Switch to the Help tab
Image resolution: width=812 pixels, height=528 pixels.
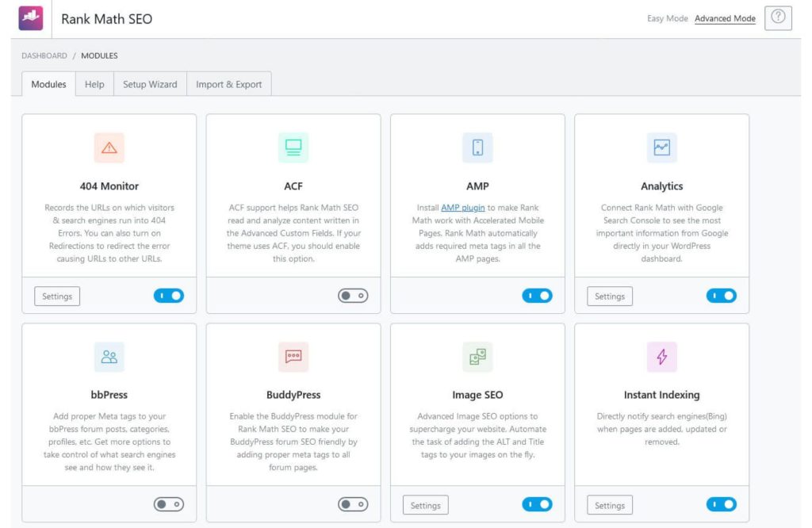click(94, 83)
